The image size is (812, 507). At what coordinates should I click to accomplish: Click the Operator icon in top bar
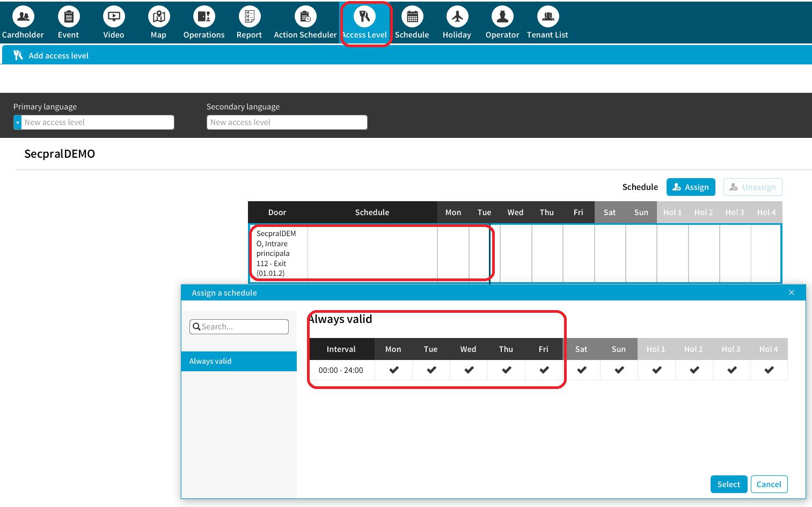point(502,17)
